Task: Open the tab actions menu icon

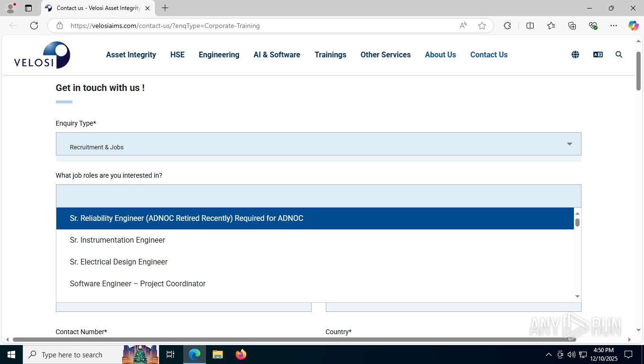Action: [28, 8]
